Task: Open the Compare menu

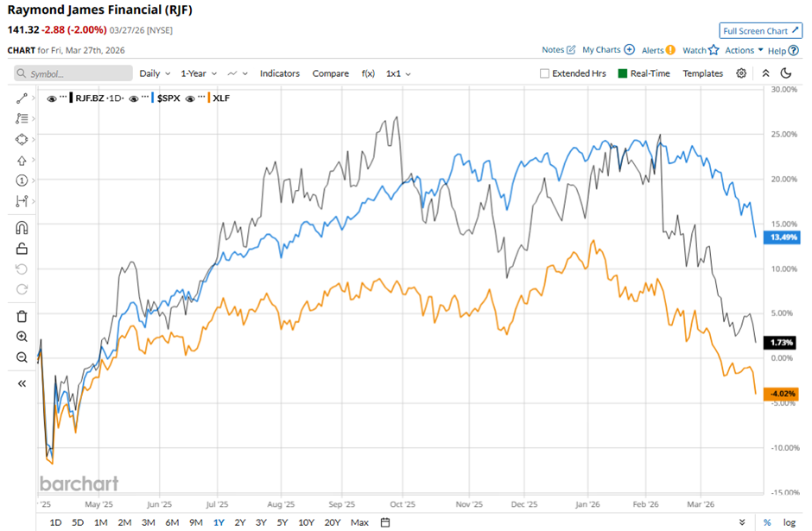Action: click(330, 73)
